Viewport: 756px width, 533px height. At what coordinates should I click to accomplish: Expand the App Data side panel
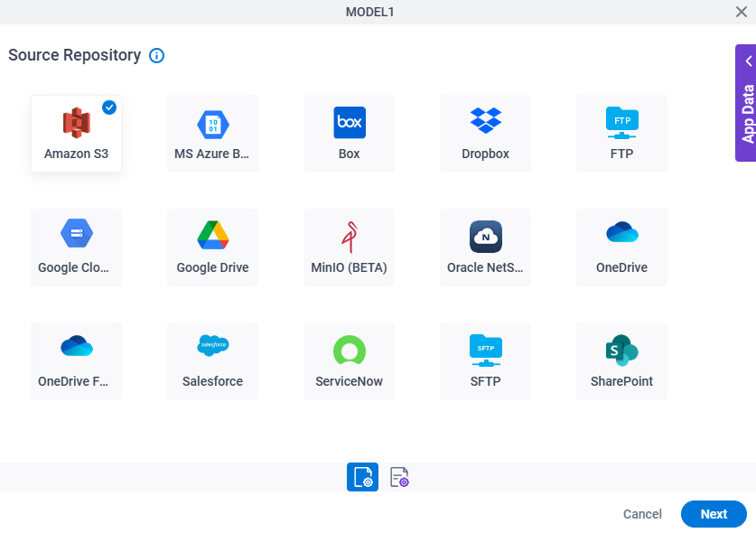click(x=746, y=103)
